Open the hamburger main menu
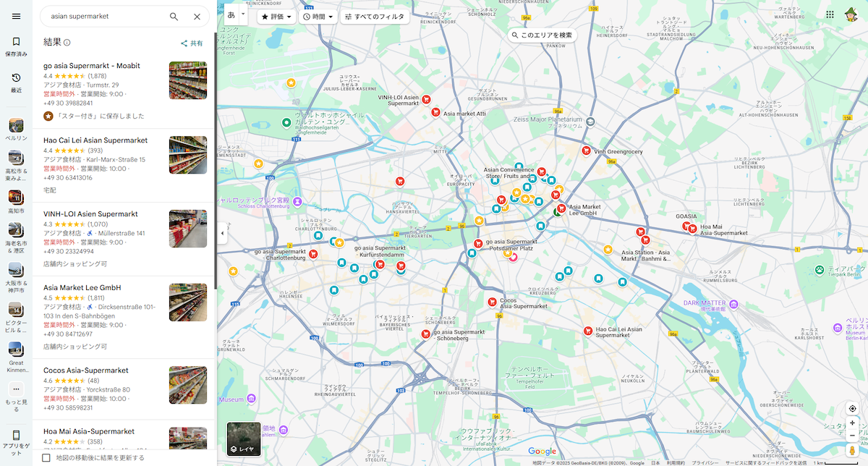Screen dimensions: 868x466 (16, 16)
